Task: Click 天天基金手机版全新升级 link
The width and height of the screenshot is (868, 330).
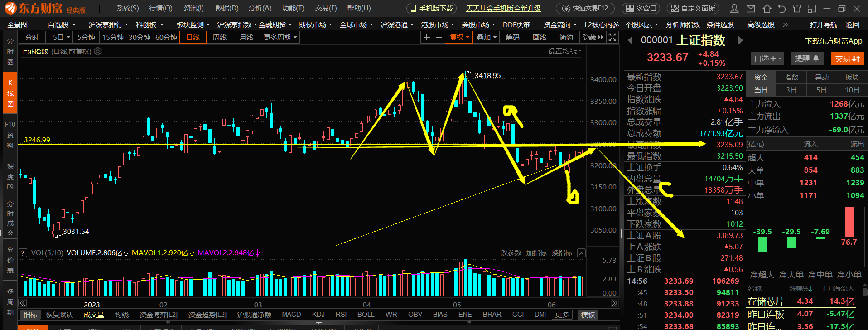Action: click(503, 8)
